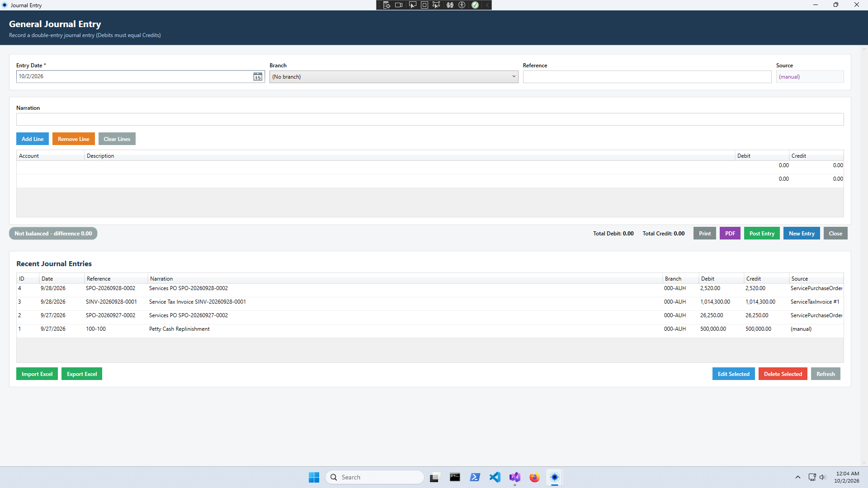Open the terminal icon in taskbar
This screenshot has height=488, width=868.
coord(455,477)
